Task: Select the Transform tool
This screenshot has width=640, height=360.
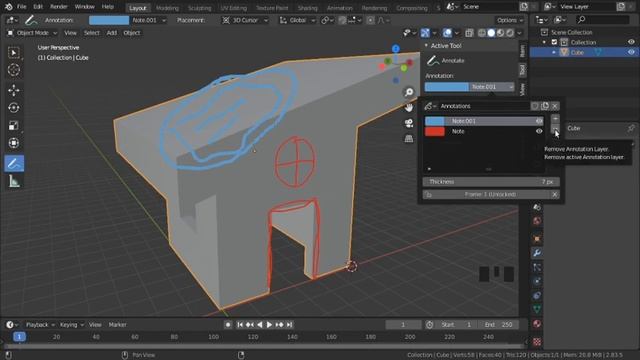Action: (14, 143)
